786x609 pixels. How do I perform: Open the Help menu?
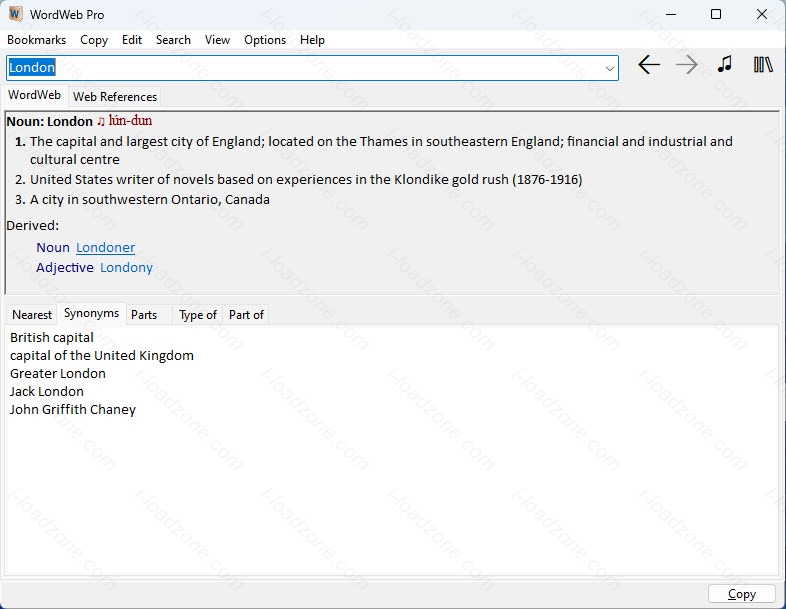[x=312, y=40]
